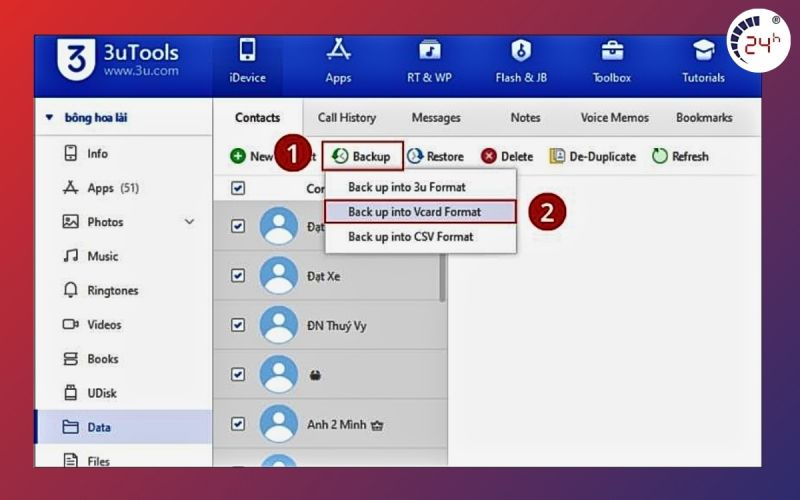The width and height of the screenshot is (800, 500).
Task: Switch to the Voice Memos tab
Action: tap(615, 117)
